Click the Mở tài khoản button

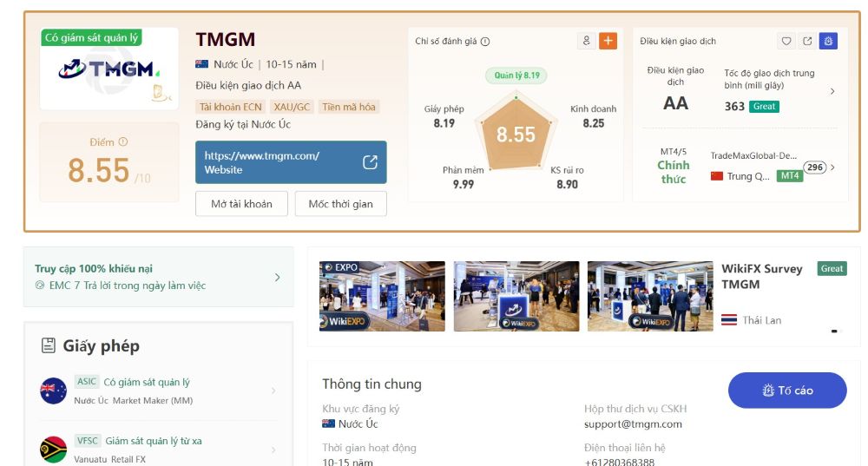click(241, 204)
